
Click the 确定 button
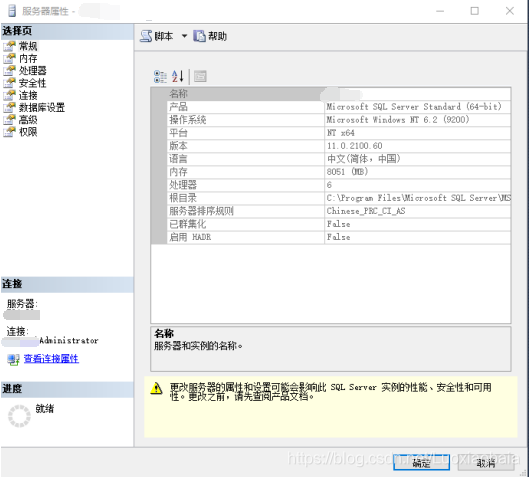[421, 462]
